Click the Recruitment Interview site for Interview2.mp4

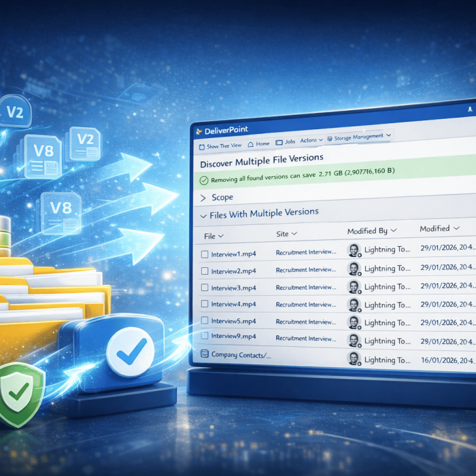coord(306,269)
